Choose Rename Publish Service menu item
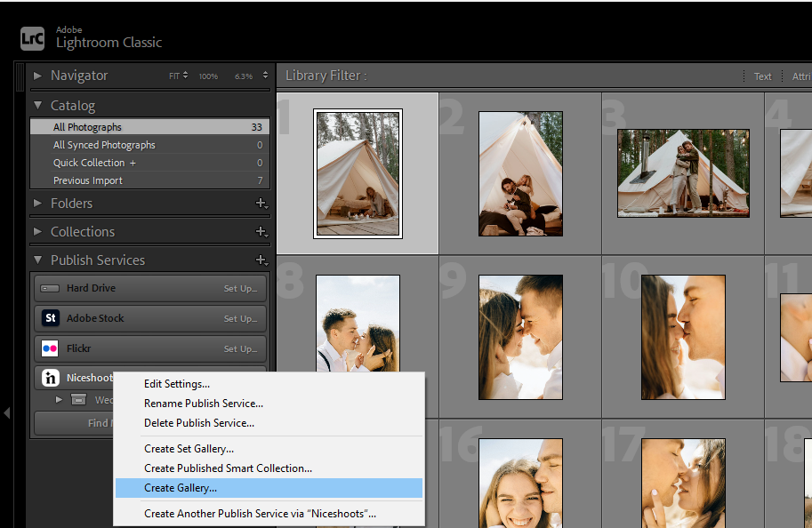The height and width of the screenshot is (528, 812). point(269,404)
